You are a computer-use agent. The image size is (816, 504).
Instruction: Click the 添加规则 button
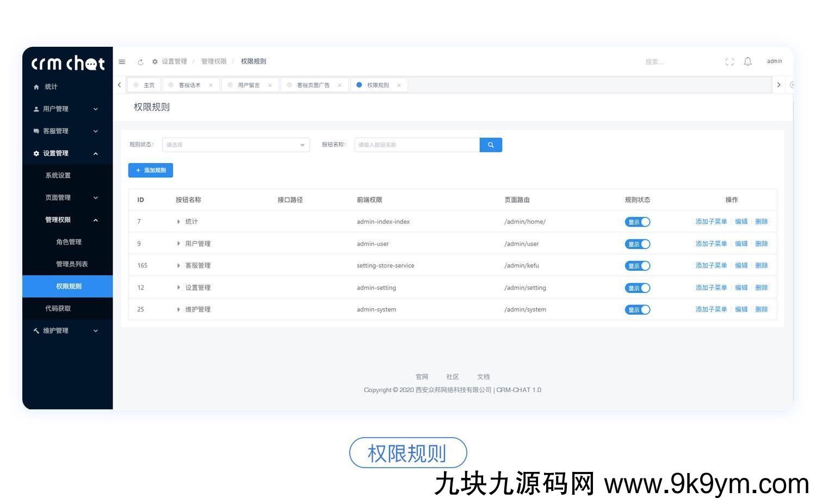(x=151, y=170)
